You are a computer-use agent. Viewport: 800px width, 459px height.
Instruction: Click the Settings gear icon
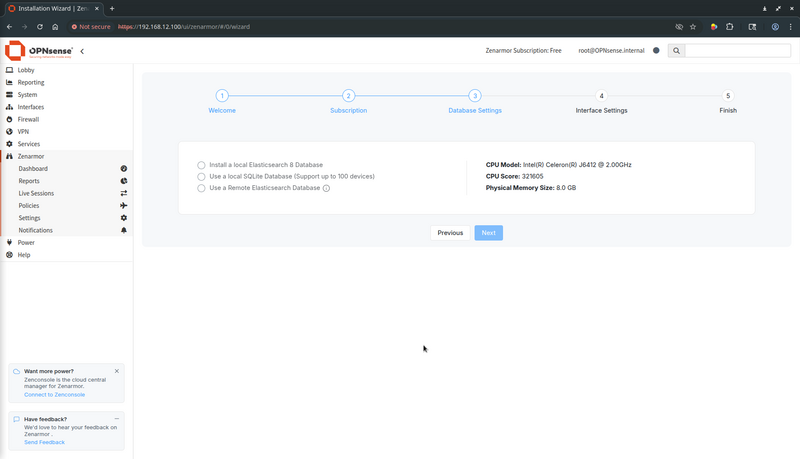coord(123,218)
